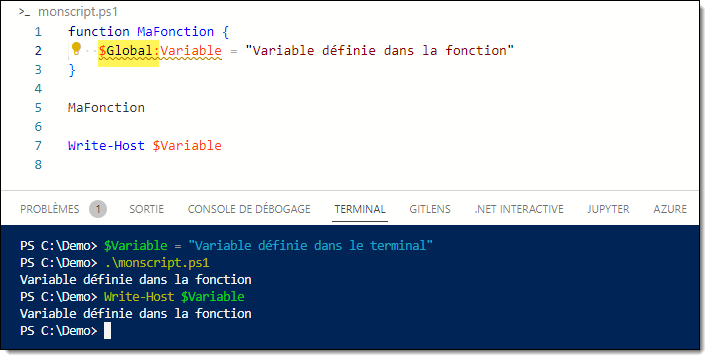Click the highlighted $Global text

[126, 50]
